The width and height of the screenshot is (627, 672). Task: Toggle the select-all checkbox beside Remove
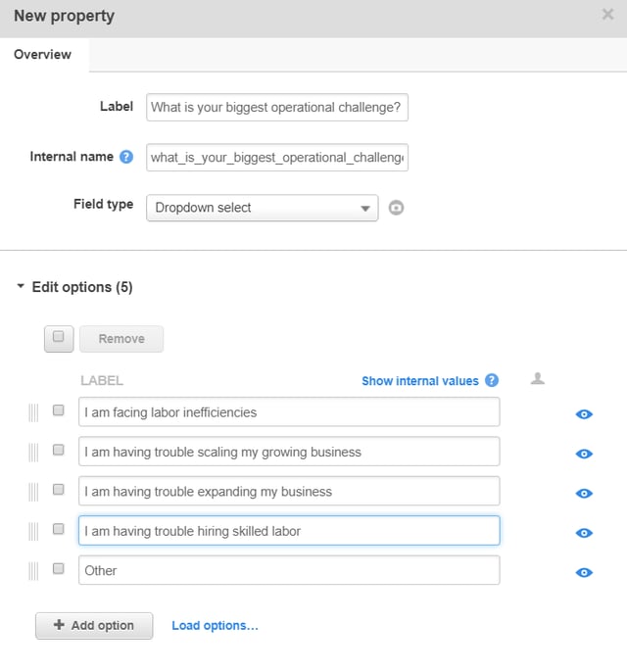59,338
